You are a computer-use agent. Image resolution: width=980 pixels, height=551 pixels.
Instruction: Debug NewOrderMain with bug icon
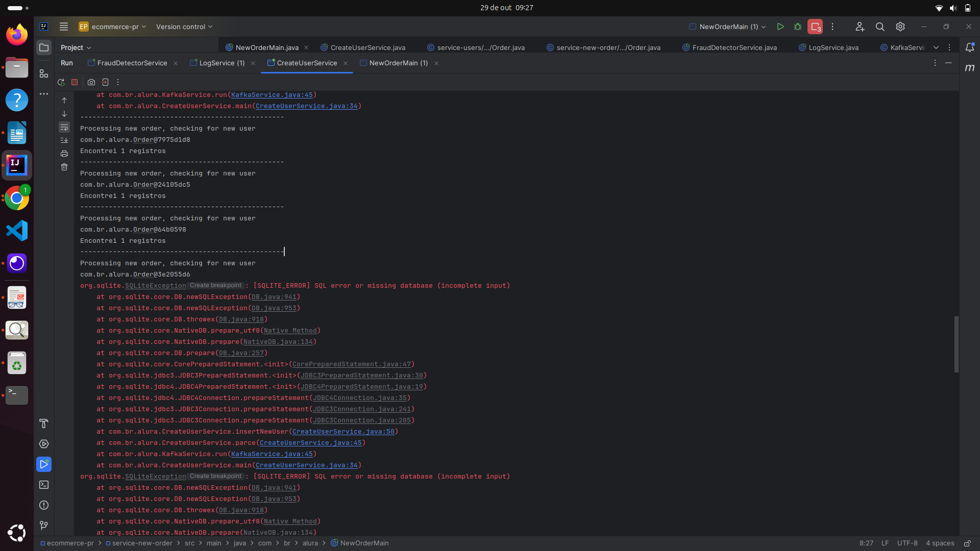coord(798,27)
